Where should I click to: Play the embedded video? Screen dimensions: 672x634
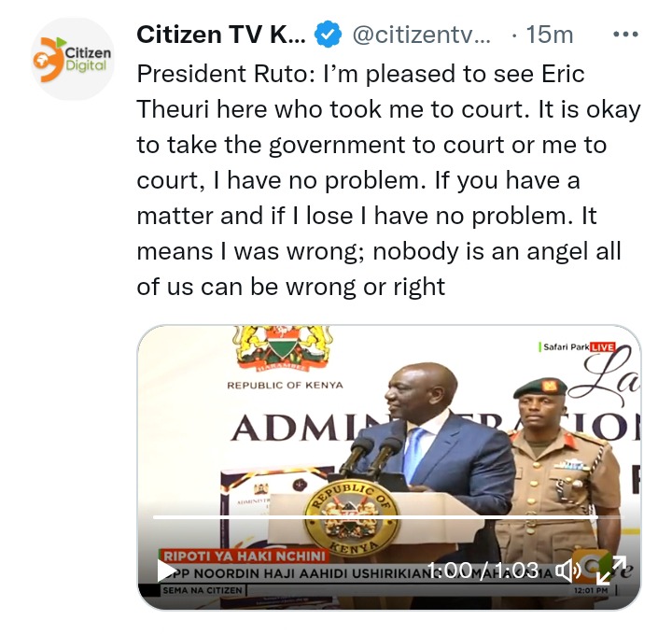(x=167, y=571)
